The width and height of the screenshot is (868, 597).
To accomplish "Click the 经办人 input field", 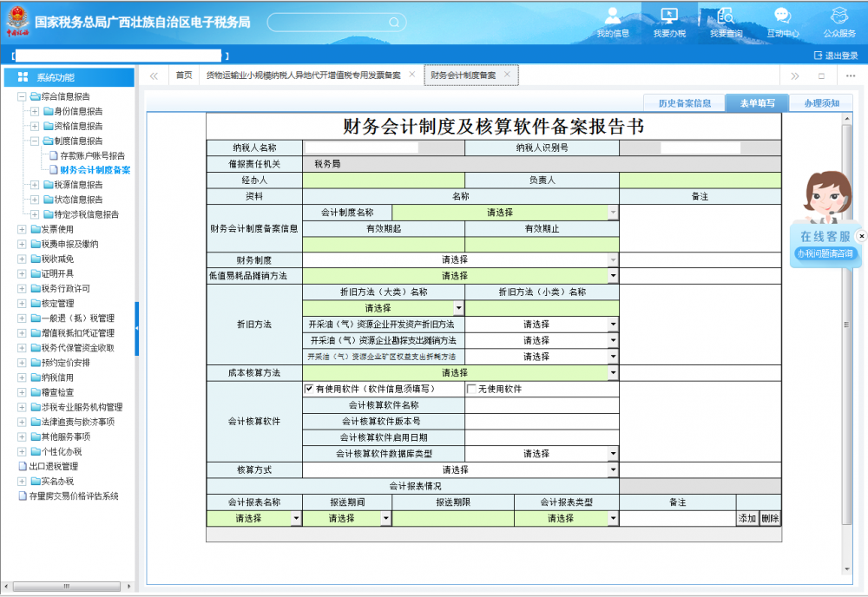I will (x=384, y=180).
